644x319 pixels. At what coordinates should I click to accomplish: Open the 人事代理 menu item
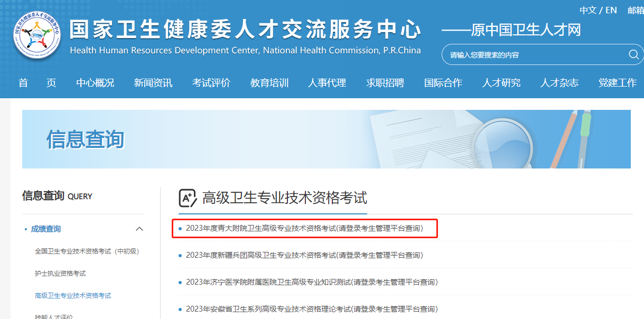tap(327, 83)
